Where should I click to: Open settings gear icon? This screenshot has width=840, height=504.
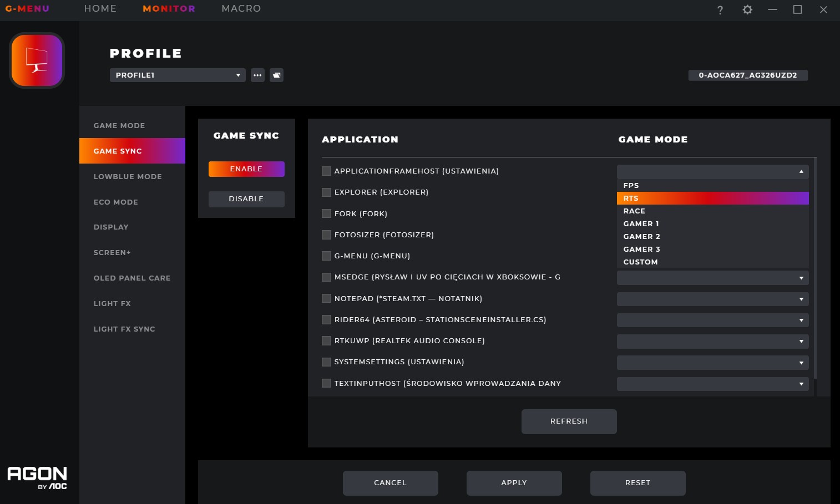(747, 9)
